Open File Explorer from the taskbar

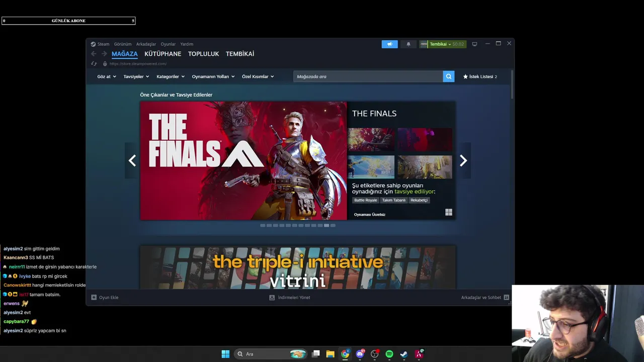[330, 354]
